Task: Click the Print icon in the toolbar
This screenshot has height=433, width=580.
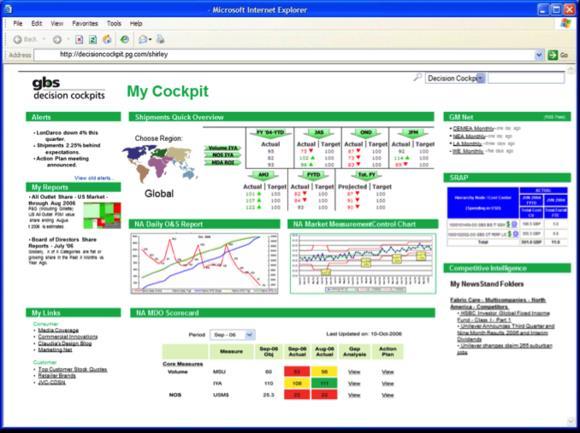Action: (160, 39)
